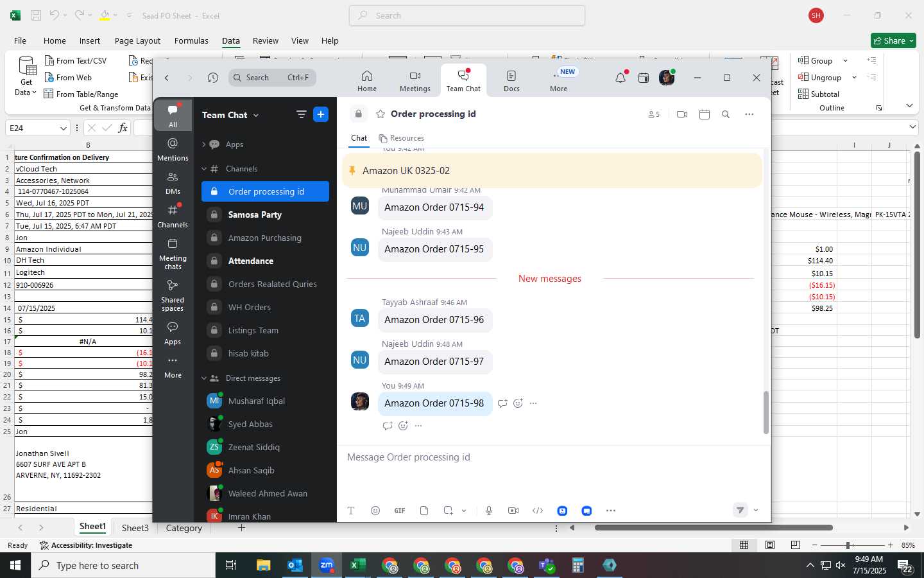Open direct message with Musharaf Iqbal
Image resolution: width=924 pixels, height=578 pixels.
(x=265, y=401)
